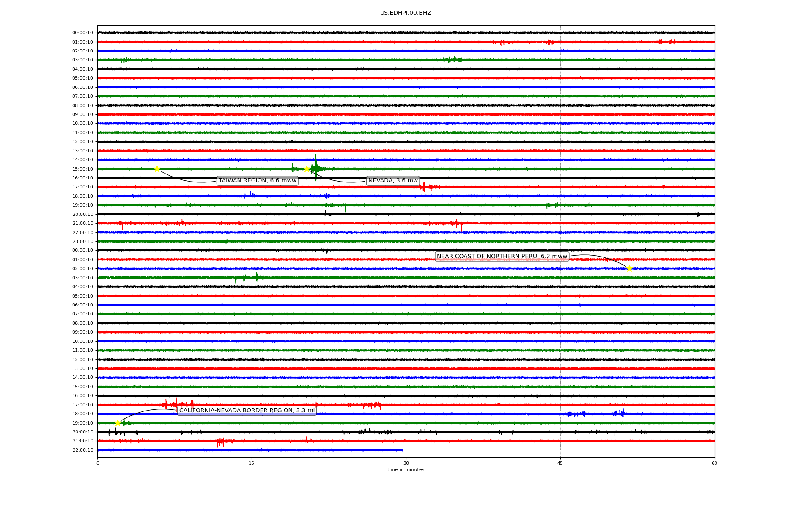Click the topmost 00:00:10 row label

click(82, 33)
